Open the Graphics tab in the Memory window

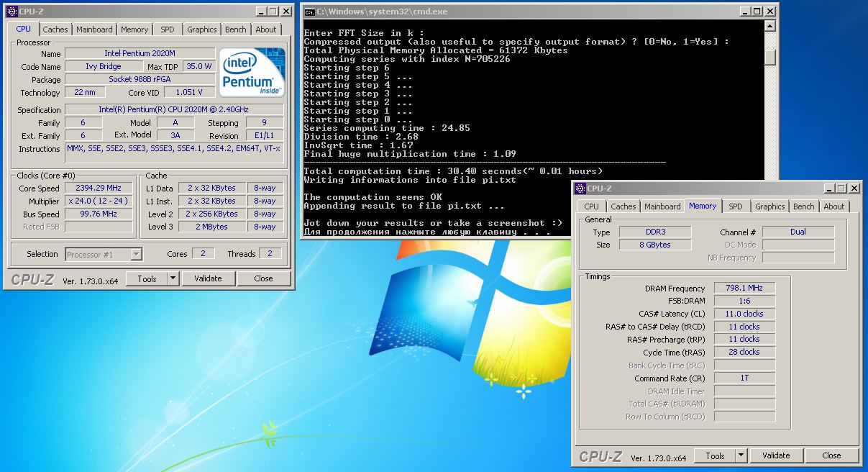(x=770, y=206)
